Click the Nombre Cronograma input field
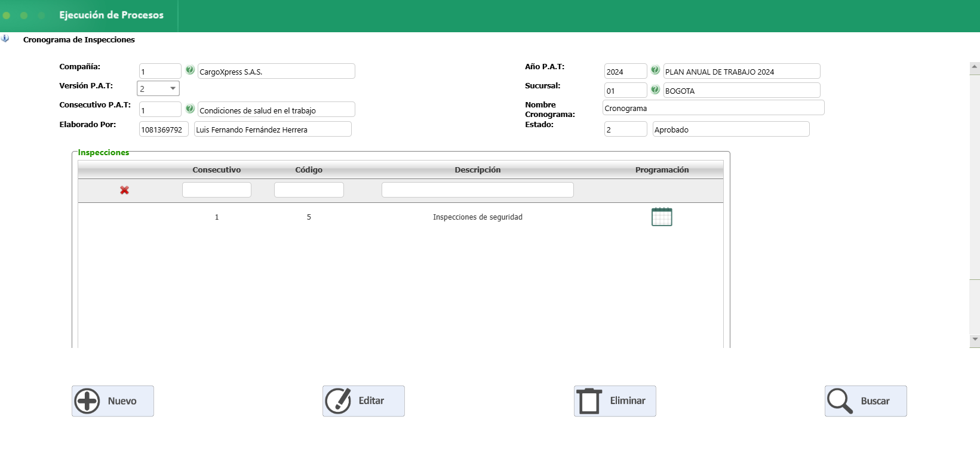 714,107
